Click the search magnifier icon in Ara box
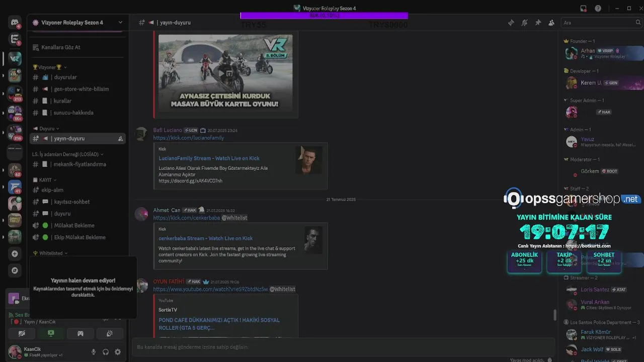Screen dimensions: 644x362 coord(638,23)
